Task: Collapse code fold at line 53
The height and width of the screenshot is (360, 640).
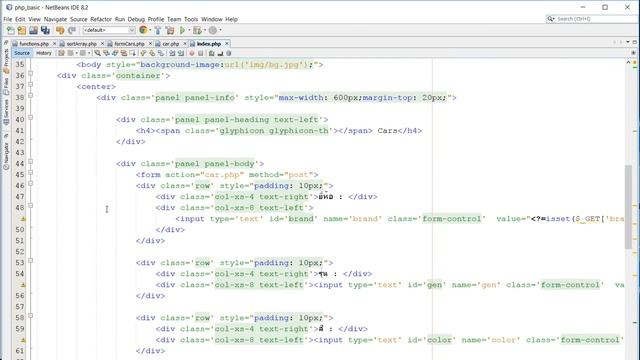Action: [31, 260]
